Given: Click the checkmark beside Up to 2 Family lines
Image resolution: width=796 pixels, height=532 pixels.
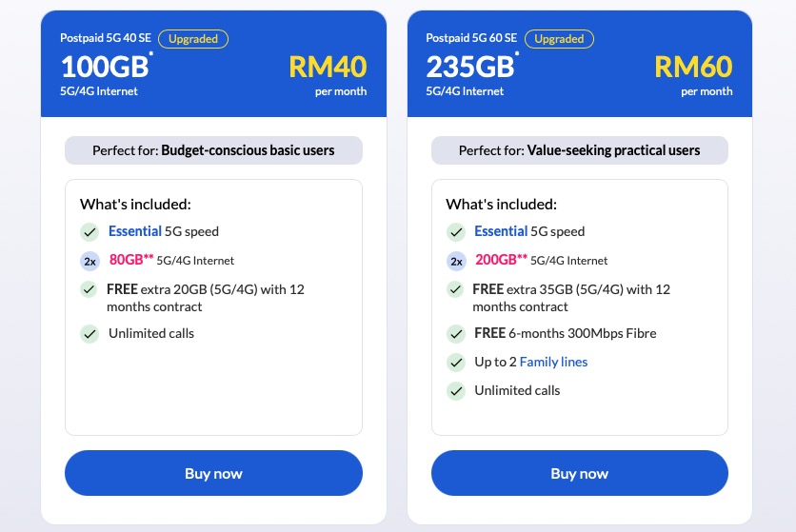Looking at the screenshot, I should click(x=456, y=363).
